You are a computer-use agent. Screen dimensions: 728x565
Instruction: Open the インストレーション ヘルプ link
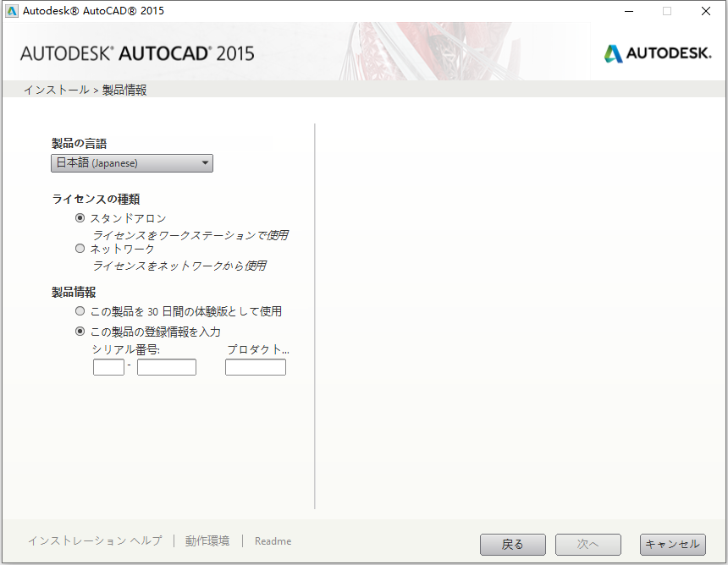tap(95, 540)
